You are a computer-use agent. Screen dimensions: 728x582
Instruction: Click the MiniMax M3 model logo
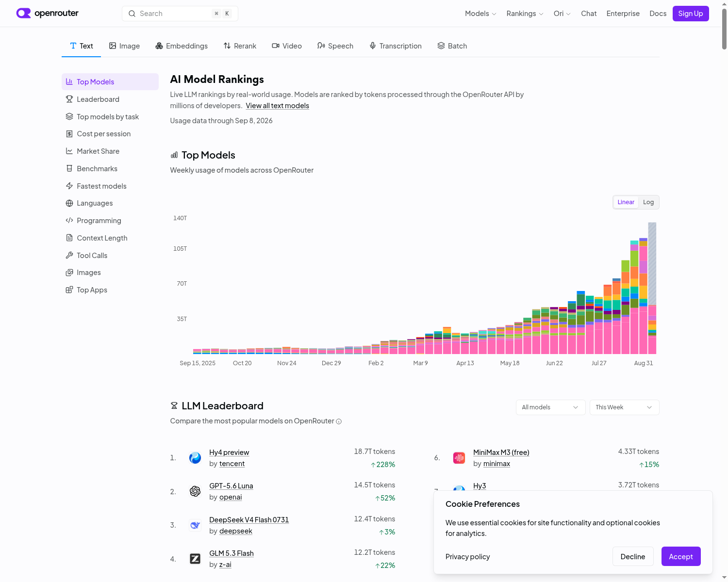[459, 458]
